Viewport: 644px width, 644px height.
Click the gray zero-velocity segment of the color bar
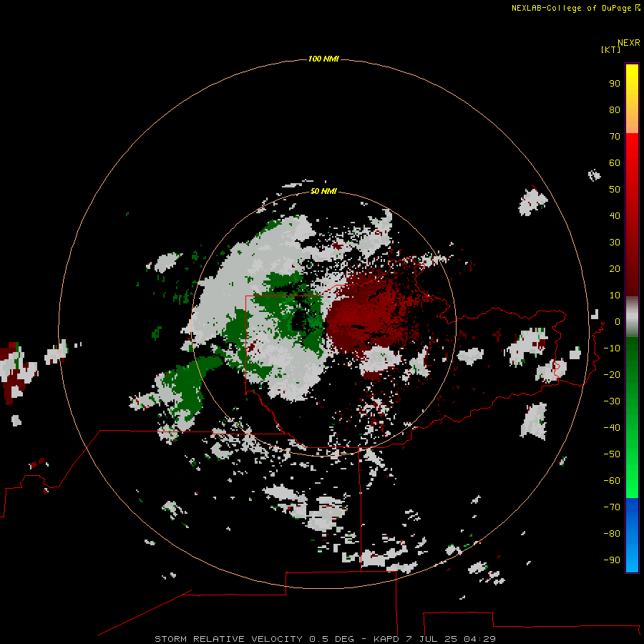[632, 317]
